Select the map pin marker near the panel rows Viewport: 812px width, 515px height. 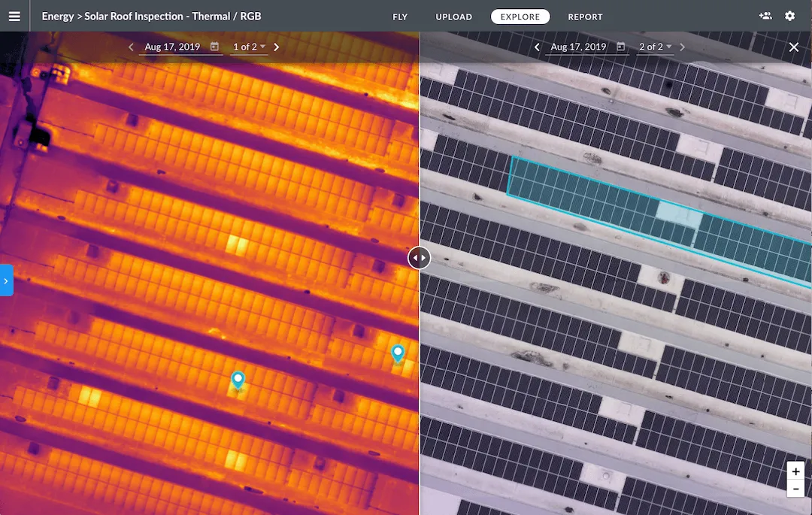(238, 380)
